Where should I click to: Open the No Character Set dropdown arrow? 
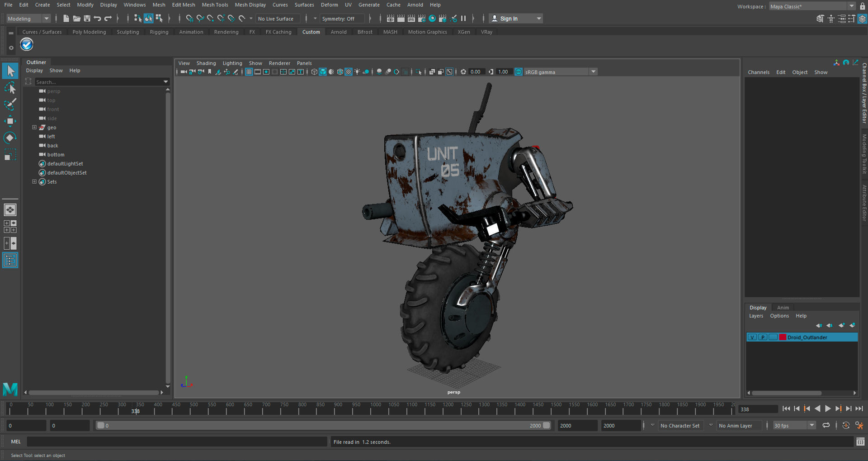[652, 425]
